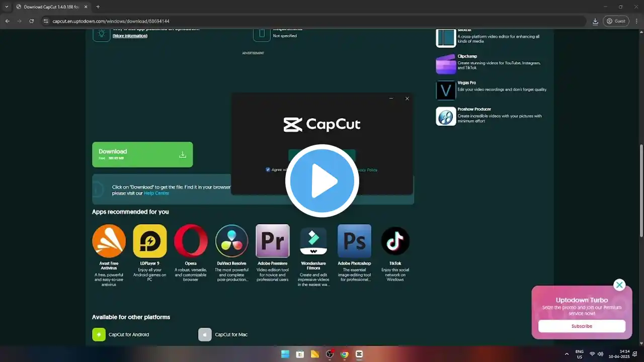Viewport: 644px width, 362px height.
Task: Select the Download CapCut browser tab
Action: pyautogui.click(x=51, y=7)
